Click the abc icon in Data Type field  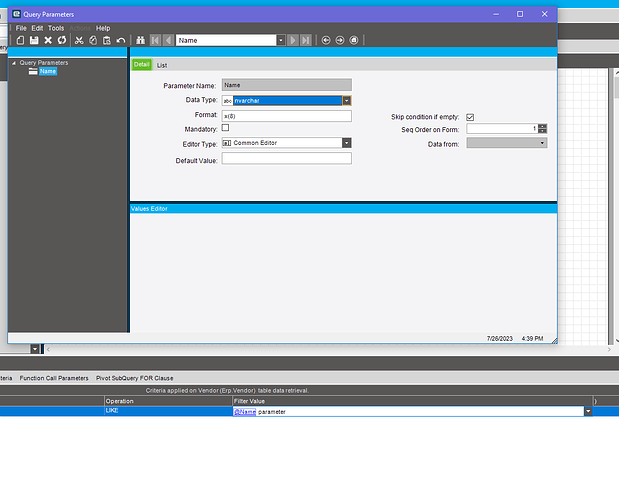(x=227, y=101)
